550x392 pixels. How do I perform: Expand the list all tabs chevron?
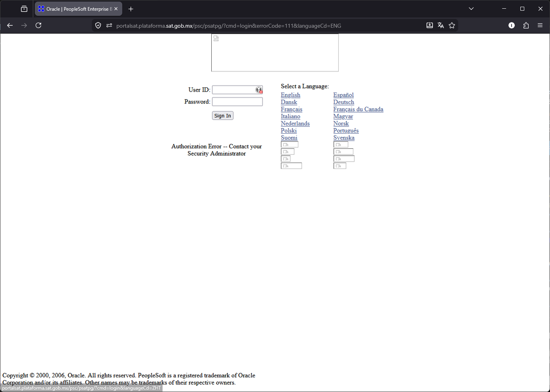(471, 9)
